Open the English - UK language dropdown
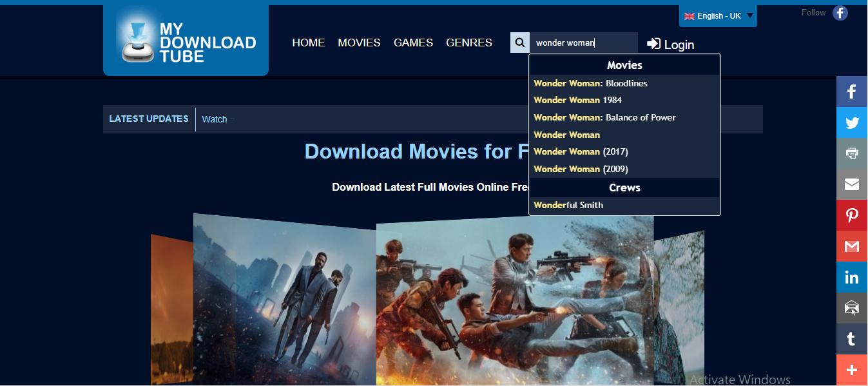The width and height of the screenshot is (868, 386). (x=718, y=16)
